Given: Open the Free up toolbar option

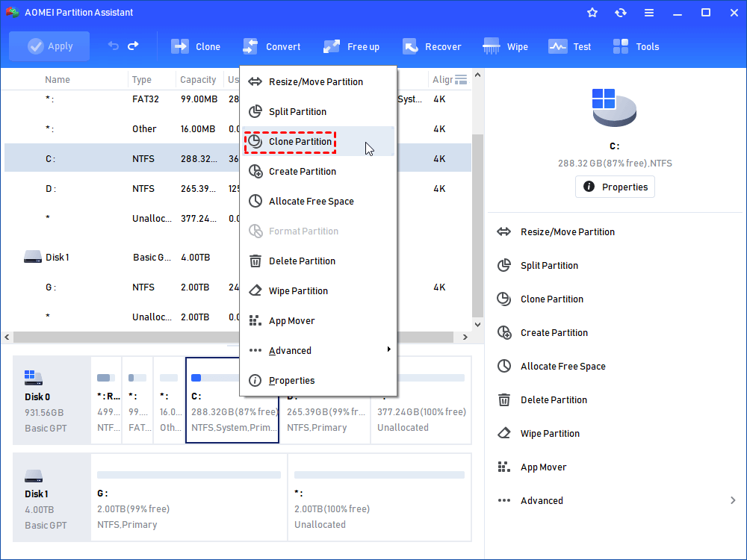Looking at the screenshot, I should coord(352,46).
